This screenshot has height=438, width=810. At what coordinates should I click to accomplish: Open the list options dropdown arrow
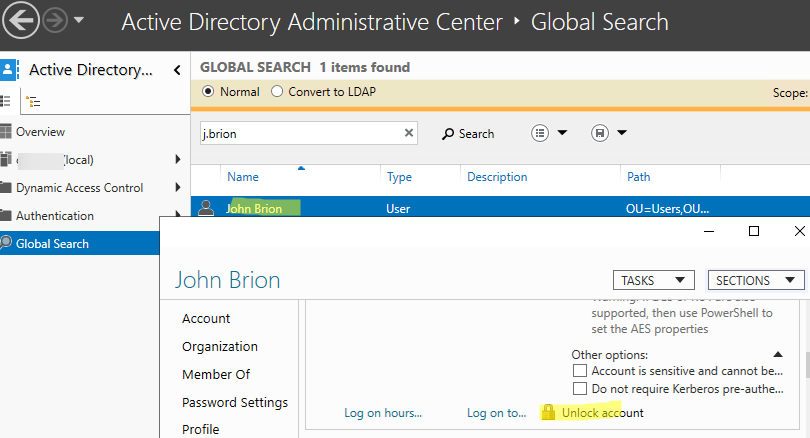point(562,133)
